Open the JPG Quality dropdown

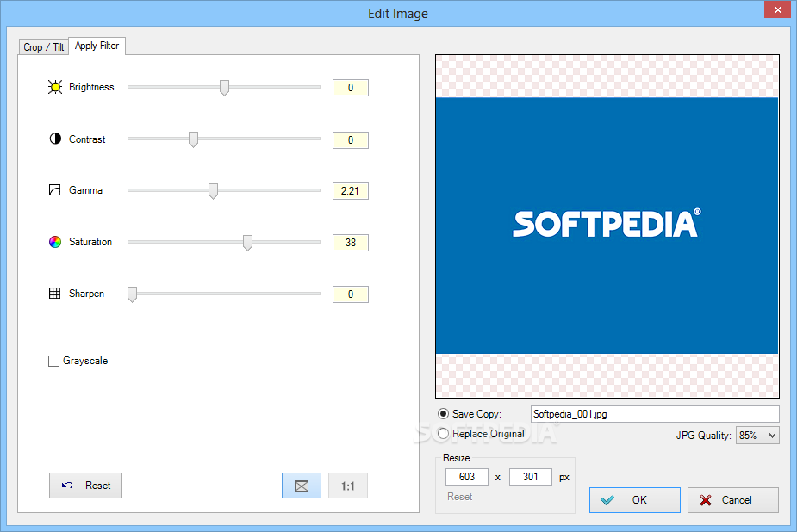757,435
